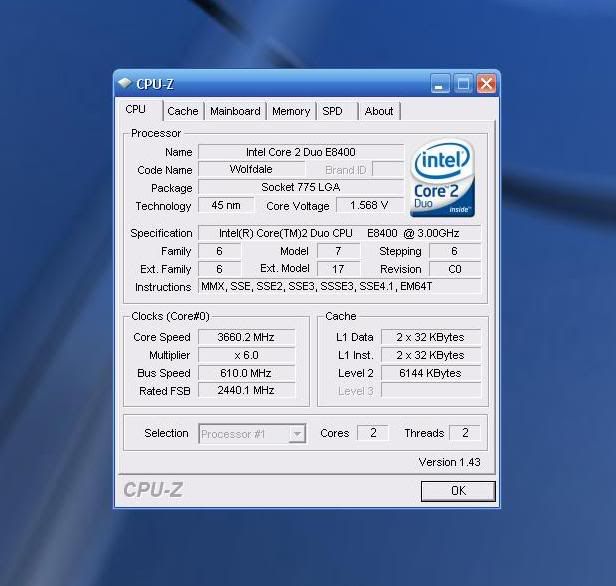Click the L1 Data value 2 x 32 KBytes
Image resolution: width=616 pixels, height=586 pixels.
pos(431,337)
